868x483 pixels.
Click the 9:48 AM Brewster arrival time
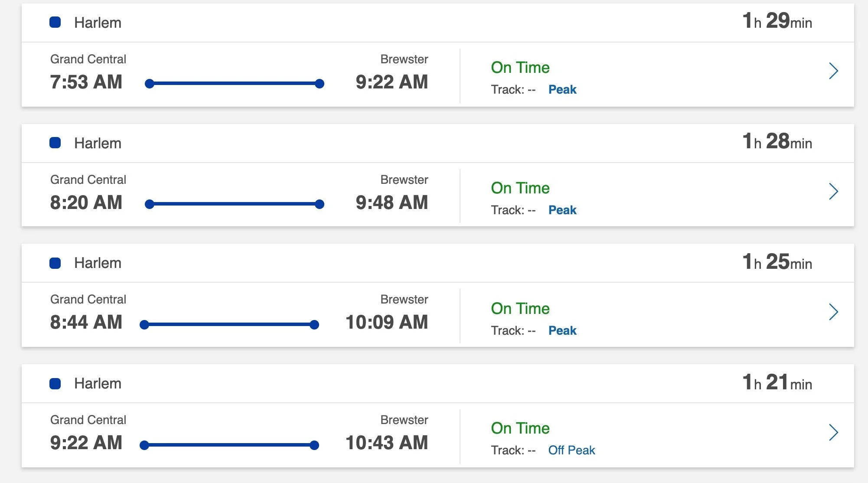(x=392, y=202)
